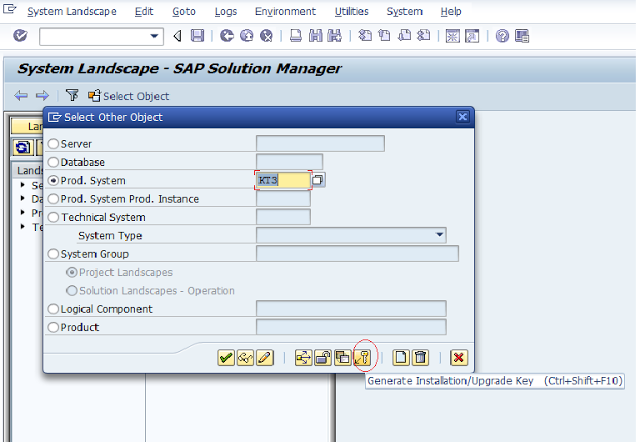Select the Database radio button

click(x=53, y=162)
